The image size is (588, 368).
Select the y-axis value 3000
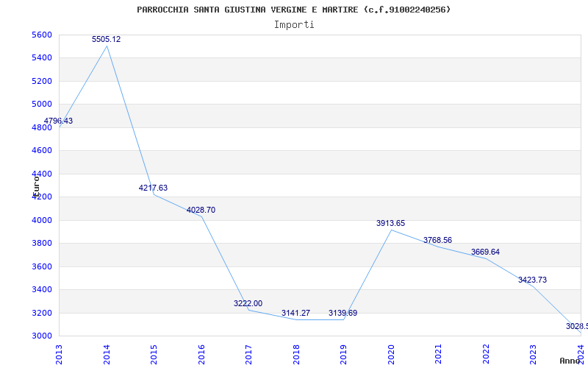[43, 336]
